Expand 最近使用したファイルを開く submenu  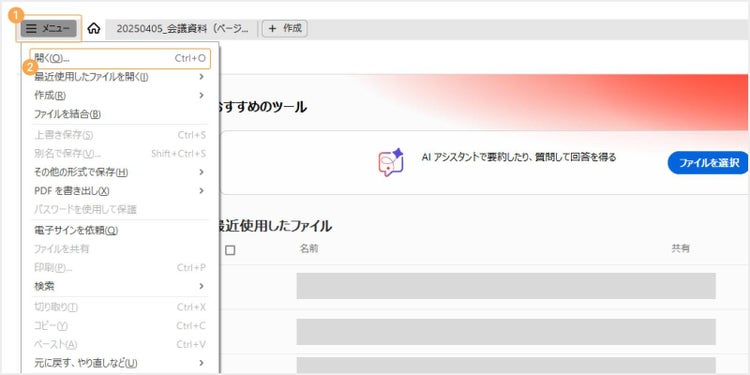coord(120,77)
